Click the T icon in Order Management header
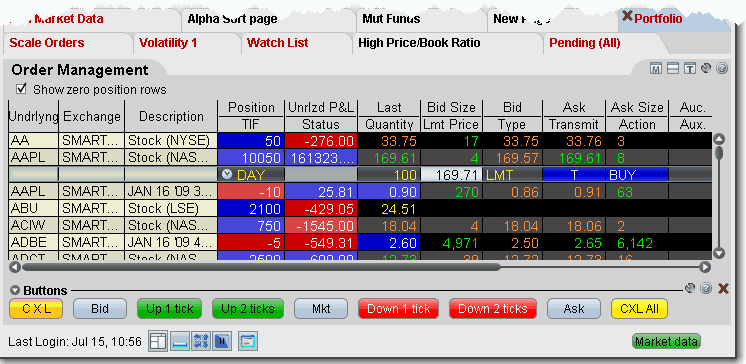Image resolution: width=746 pixels, height=364 pixels. point(689,69)
